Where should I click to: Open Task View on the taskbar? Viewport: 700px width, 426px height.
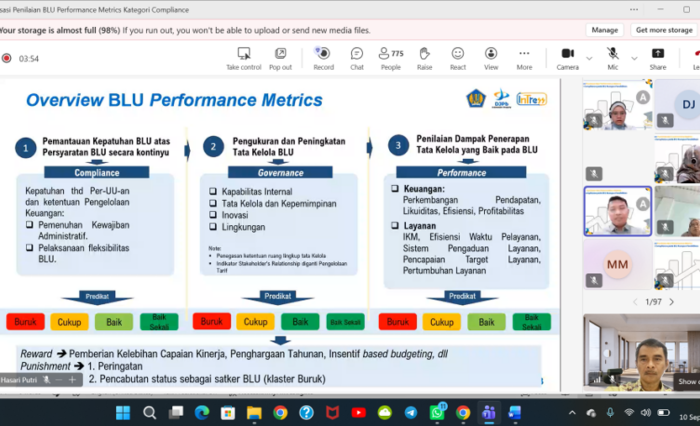[x=175, y=413]
